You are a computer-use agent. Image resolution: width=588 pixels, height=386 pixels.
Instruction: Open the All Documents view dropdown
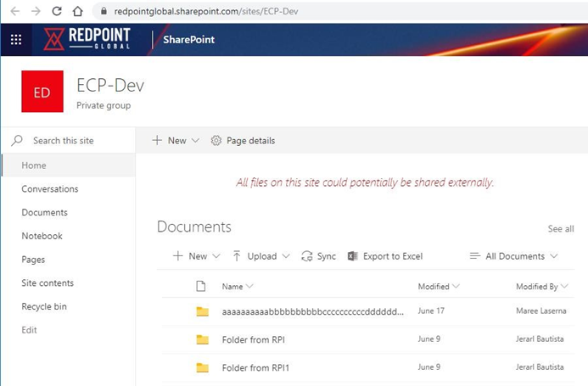[x=514, y=256]
